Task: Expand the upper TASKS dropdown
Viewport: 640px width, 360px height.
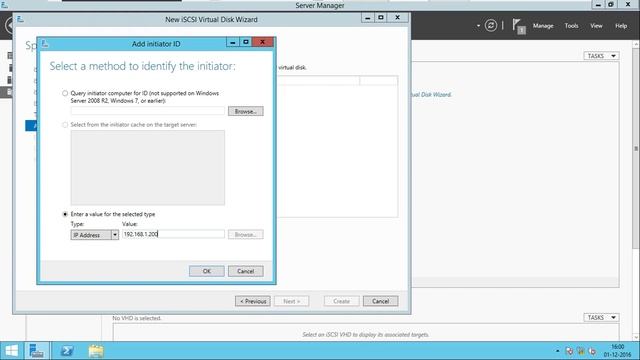Action: [601, 56]
